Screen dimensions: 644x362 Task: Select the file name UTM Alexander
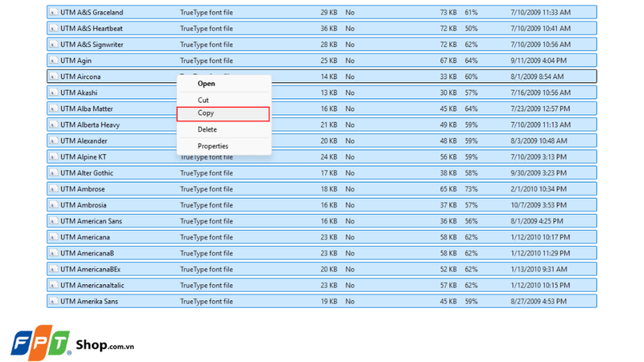click(84, 140)
